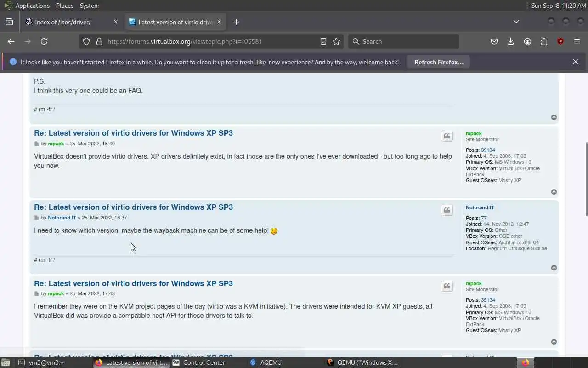Open mpack author link in 15:49 byline
588x368 pixels.
click(56, 144)
